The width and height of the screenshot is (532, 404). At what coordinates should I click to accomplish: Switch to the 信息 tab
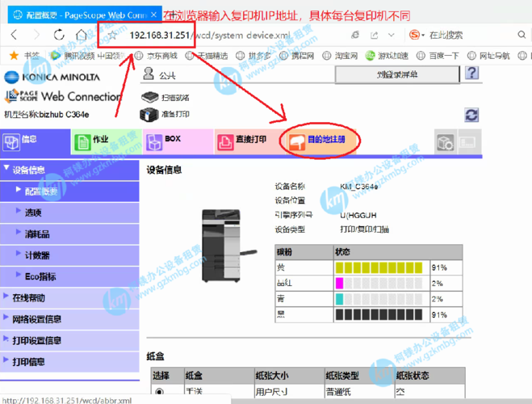[x=36, y=141]
